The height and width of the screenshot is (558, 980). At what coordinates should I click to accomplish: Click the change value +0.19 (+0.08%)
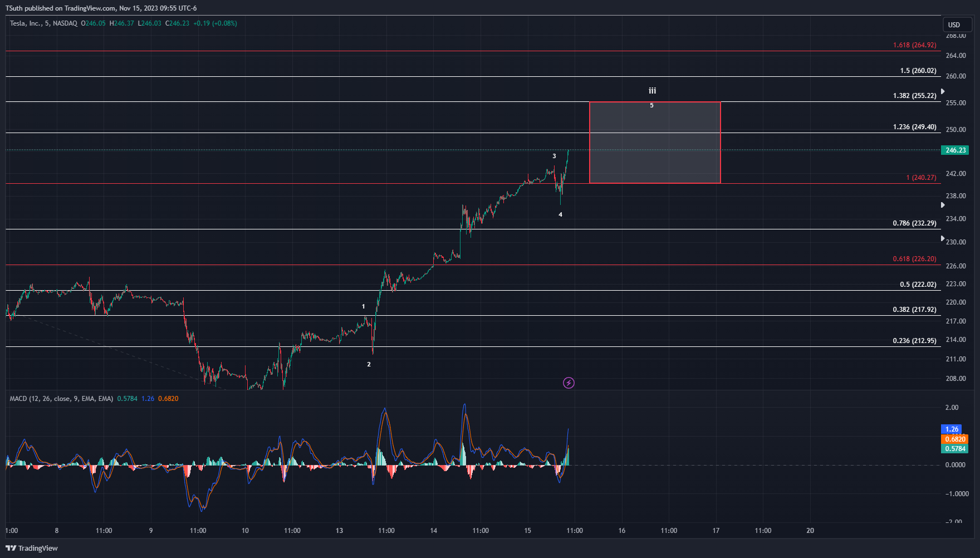(215, 23)
